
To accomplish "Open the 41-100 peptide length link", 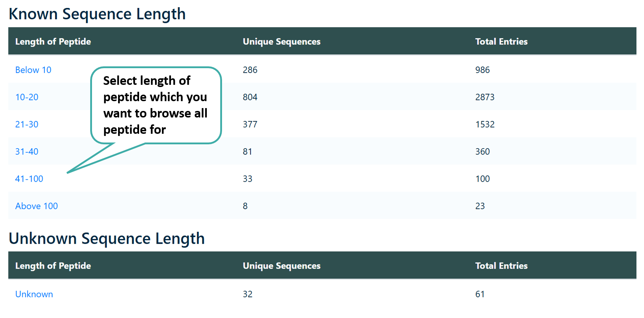I will click(x=29, y=178).
